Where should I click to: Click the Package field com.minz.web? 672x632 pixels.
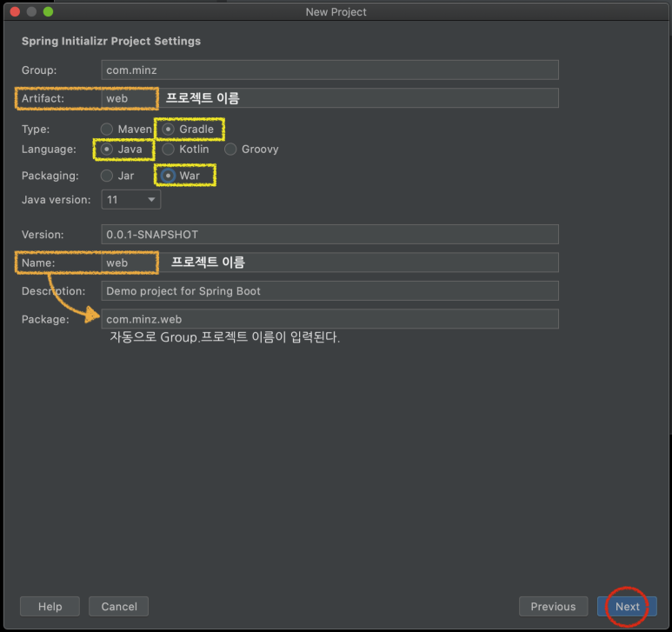329,319
